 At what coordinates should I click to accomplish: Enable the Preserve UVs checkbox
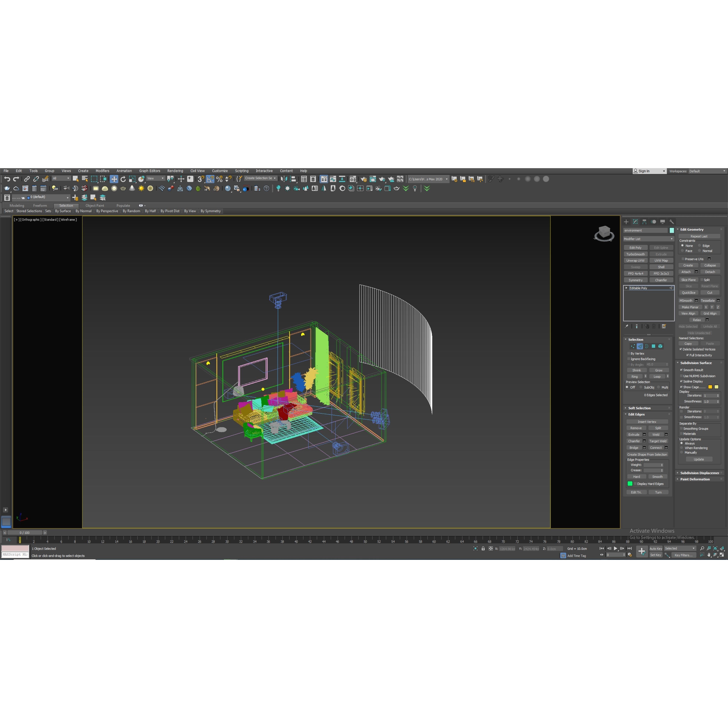[683, 259]
